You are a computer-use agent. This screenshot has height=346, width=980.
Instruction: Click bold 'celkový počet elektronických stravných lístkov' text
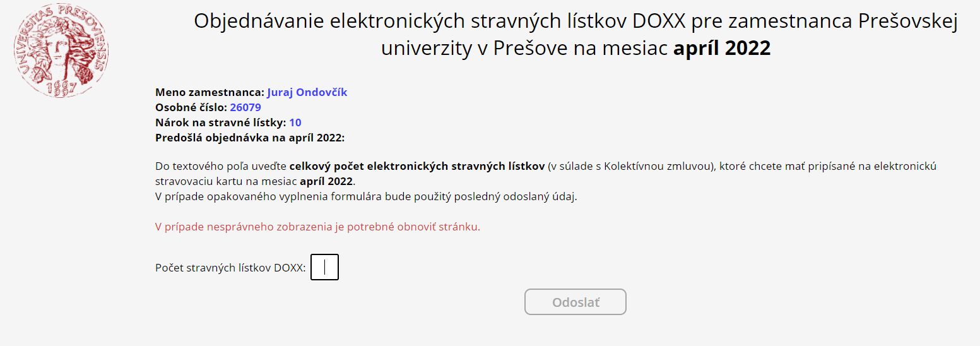417,167
